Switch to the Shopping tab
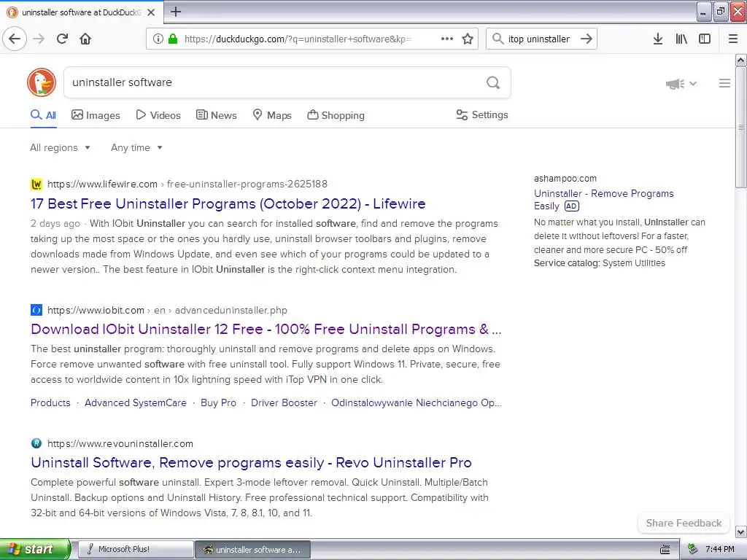The width and height of the screenshot is (747, 560). pos(336,115)
